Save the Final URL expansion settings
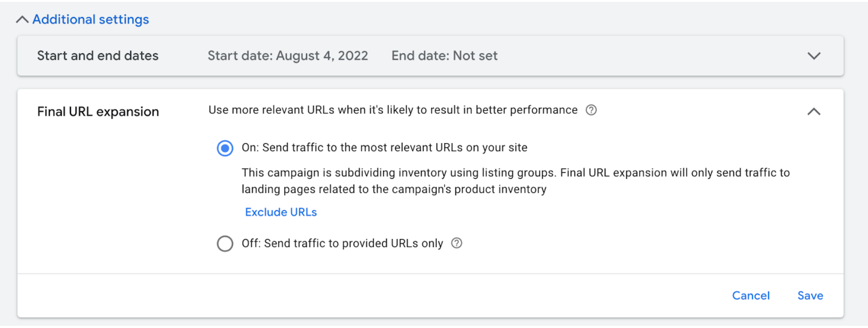 coord(810,296)
